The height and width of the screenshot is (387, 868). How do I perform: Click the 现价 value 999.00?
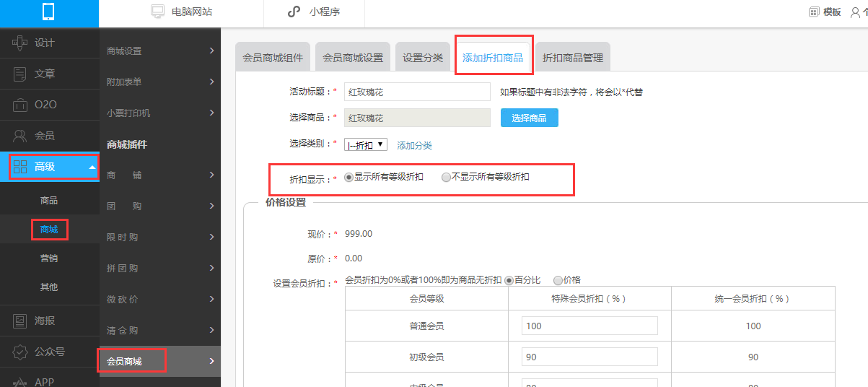pyautogui.click(x=359, y=234)
